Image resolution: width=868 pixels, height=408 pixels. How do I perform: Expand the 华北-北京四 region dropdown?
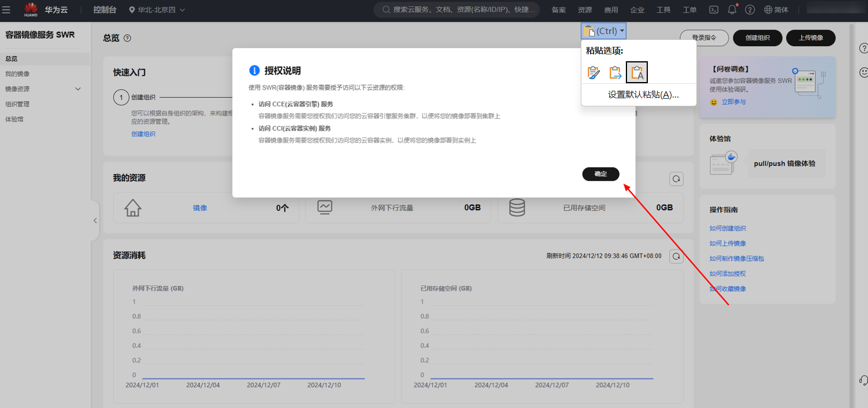pos(157,10)
